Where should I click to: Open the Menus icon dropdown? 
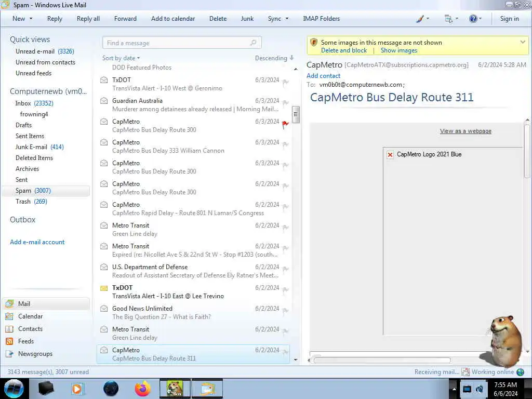451,19
